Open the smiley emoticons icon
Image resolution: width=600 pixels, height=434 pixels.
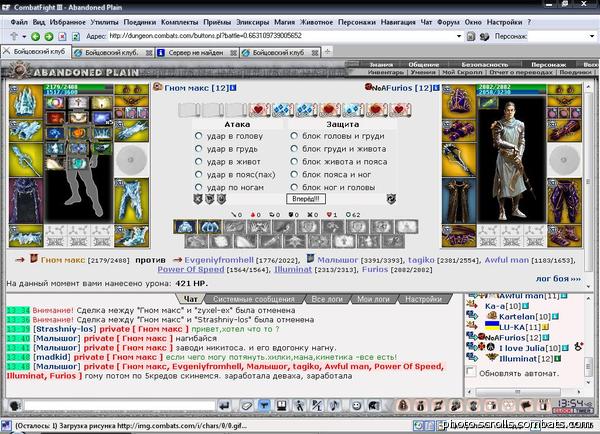357,405
